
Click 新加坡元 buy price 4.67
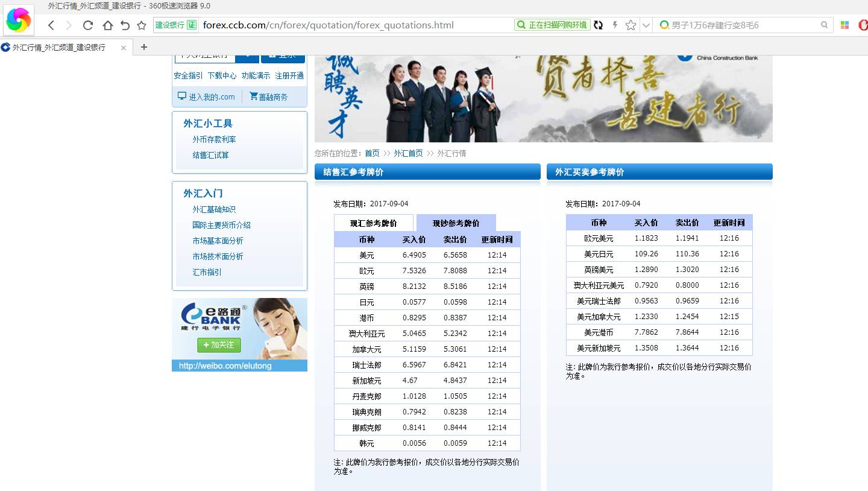pos(410,381)
